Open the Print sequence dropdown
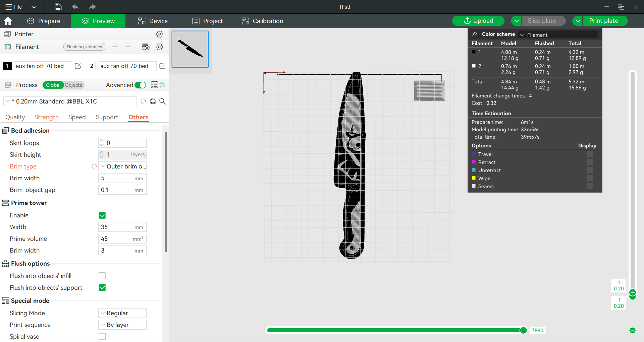Screen dimensions: 644x342 pos(122,325)
